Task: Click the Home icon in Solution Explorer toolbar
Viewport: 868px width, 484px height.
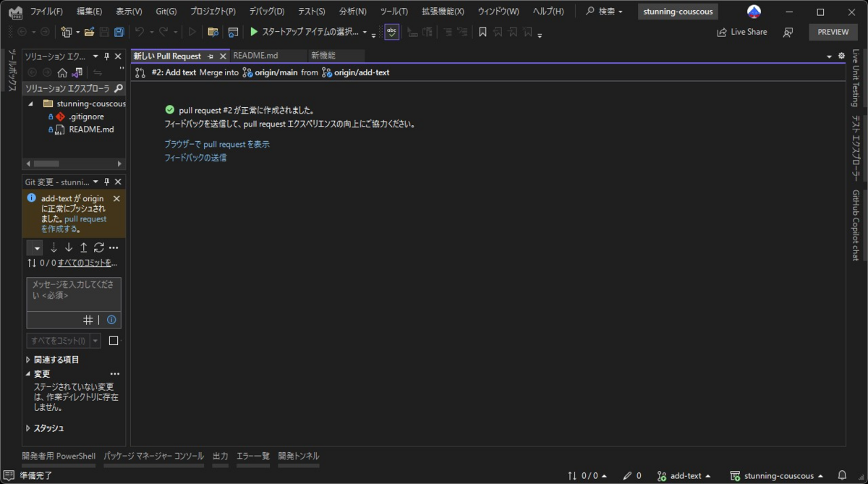Action: [62, 72]
